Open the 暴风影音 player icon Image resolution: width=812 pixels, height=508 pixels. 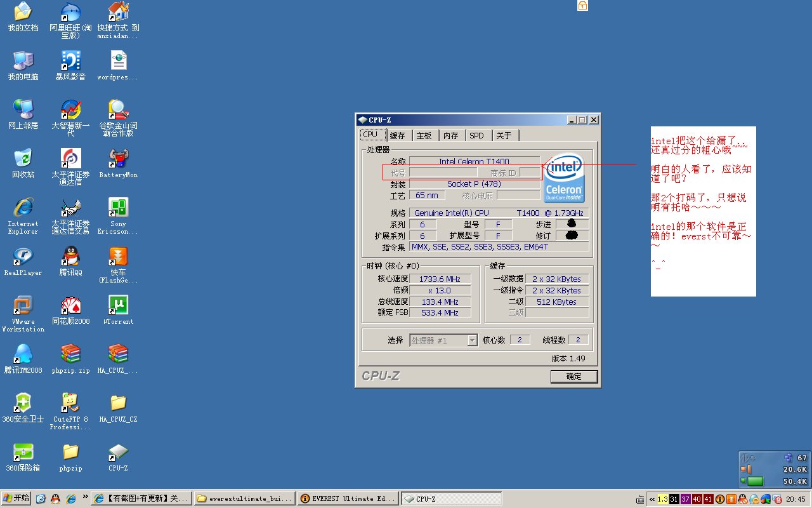point(70,61)
